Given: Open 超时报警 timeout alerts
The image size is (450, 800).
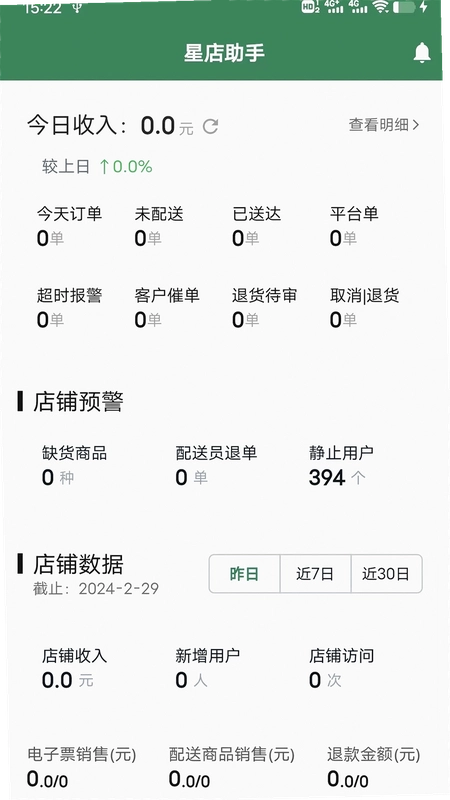Looking at the screenshot, I should point(69,307).
